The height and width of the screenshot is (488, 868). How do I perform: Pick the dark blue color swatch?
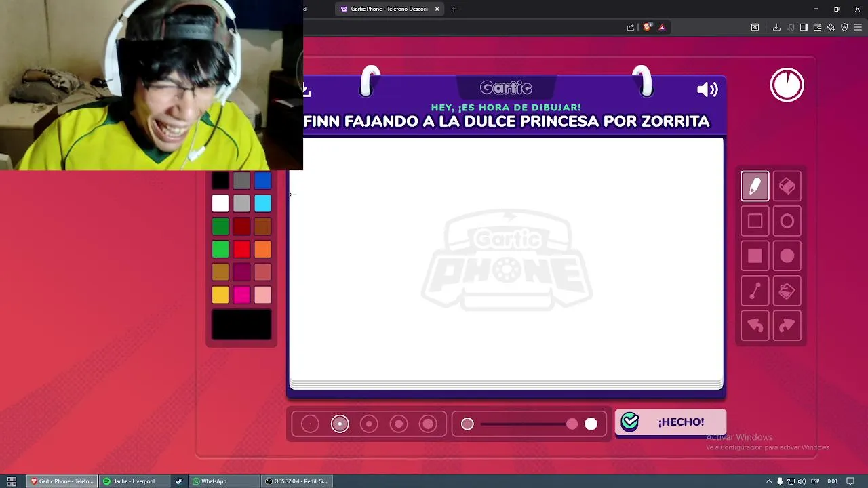(262, 180)
